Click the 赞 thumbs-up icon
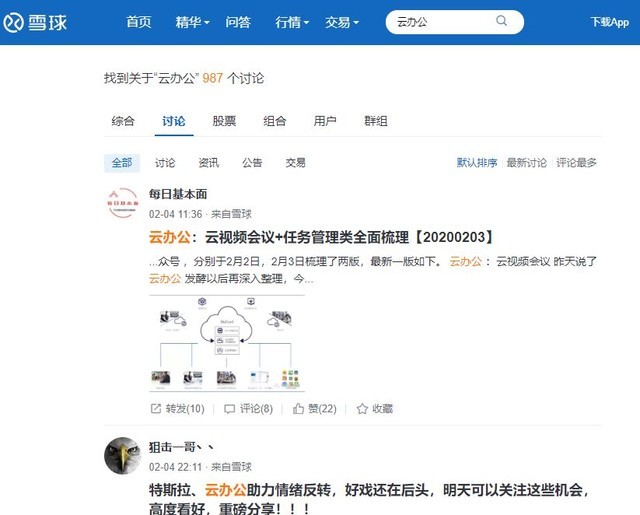This screenshot has width=640, height=515. pyautogui.click(x=298, y=408)
